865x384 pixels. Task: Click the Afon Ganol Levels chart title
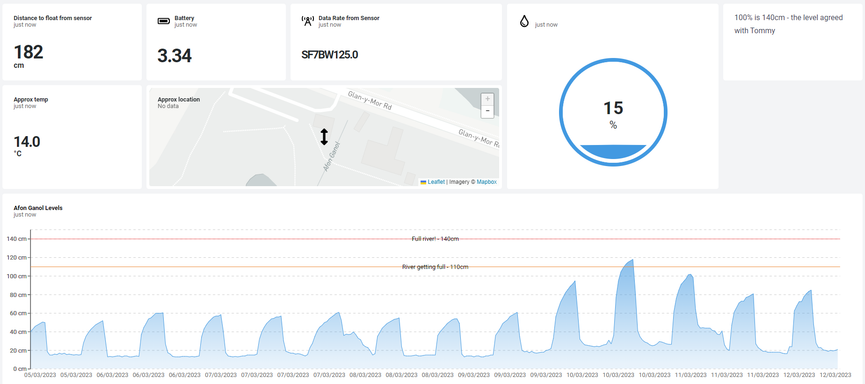click(38, 208)
